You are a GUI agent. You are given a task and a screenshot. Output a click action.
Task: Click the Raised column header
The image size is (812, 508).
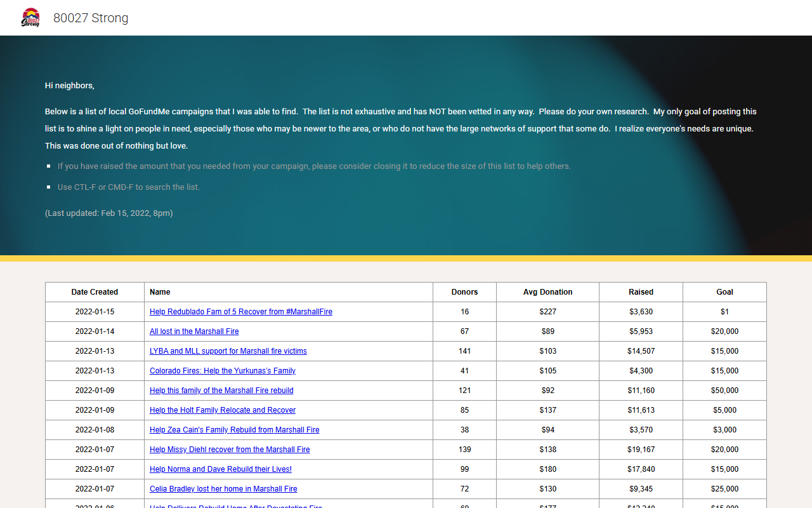point(641,292)
